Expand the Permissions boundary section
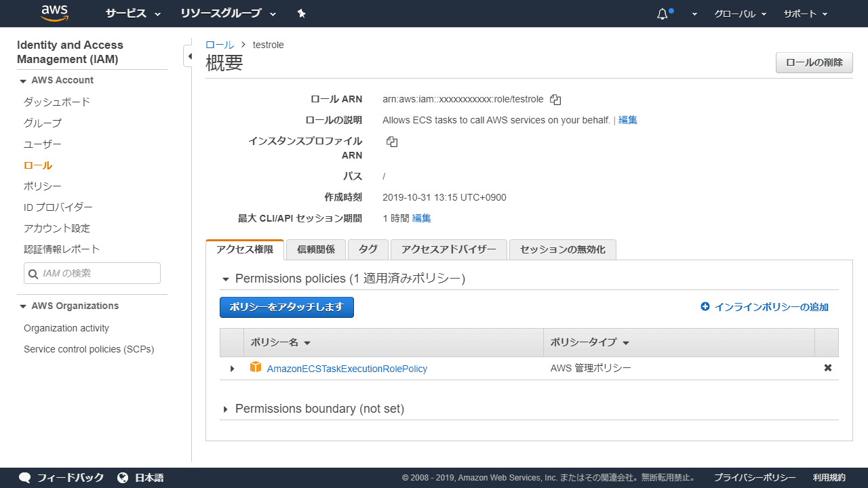This screenshot has width=868, height=488. point(226,409)
